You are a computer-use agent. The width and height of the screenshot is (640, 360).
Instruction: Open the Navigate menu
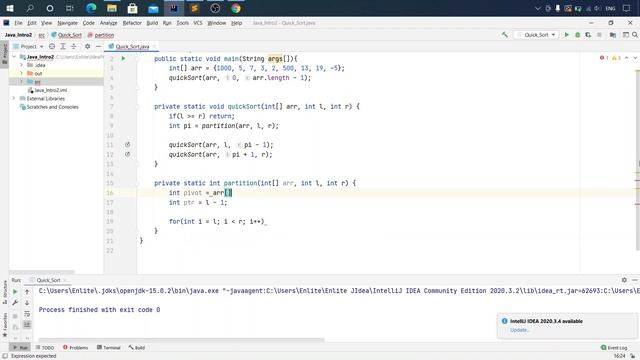(67, 23)
